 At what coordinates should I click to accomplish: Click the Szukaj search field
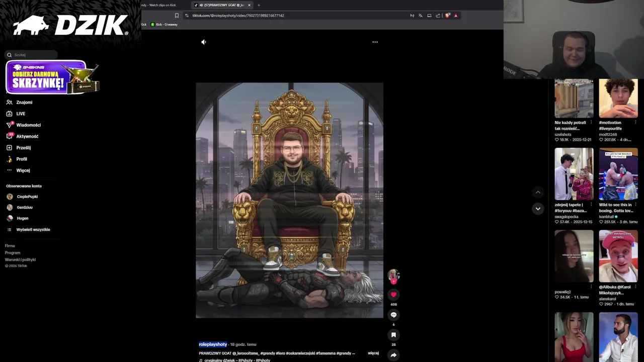[31, 55]
